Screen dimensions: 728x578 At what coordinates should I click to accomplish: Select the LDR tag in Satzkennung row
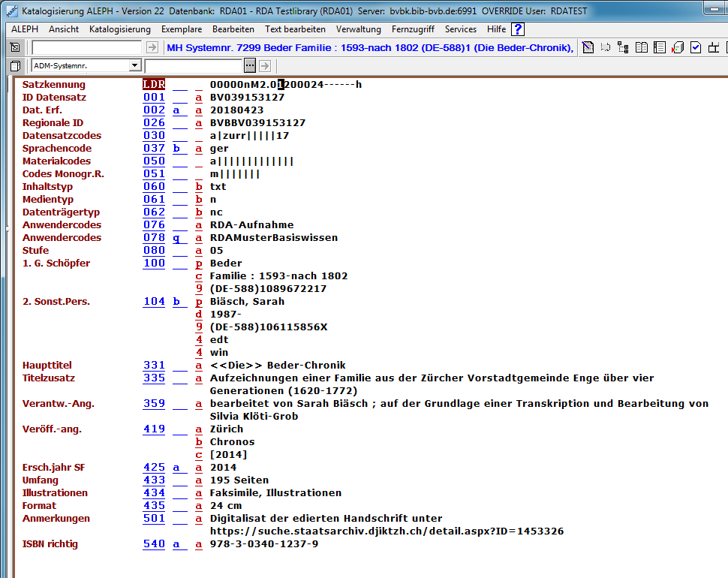[154, 85]
